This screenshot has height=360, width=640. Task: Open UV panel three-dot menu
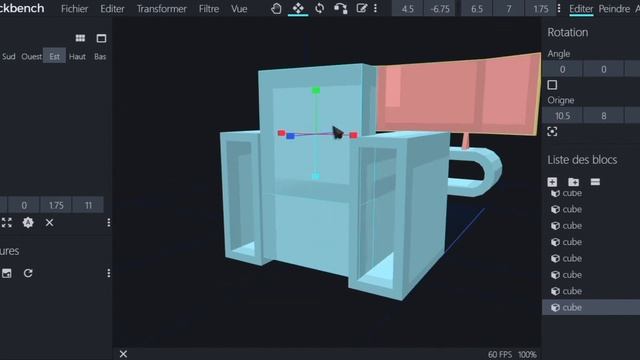tap(109, 222)
